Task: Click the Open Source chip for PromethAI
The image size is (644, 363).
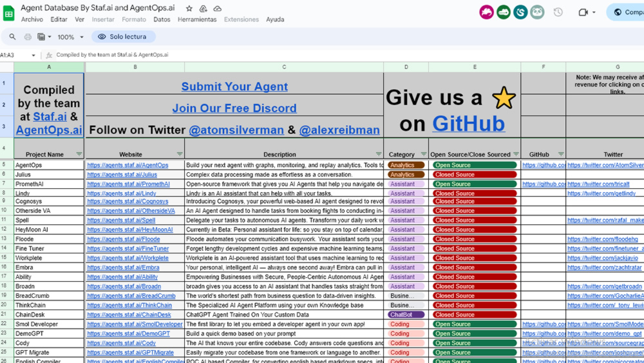Action: tap(475, 184)
